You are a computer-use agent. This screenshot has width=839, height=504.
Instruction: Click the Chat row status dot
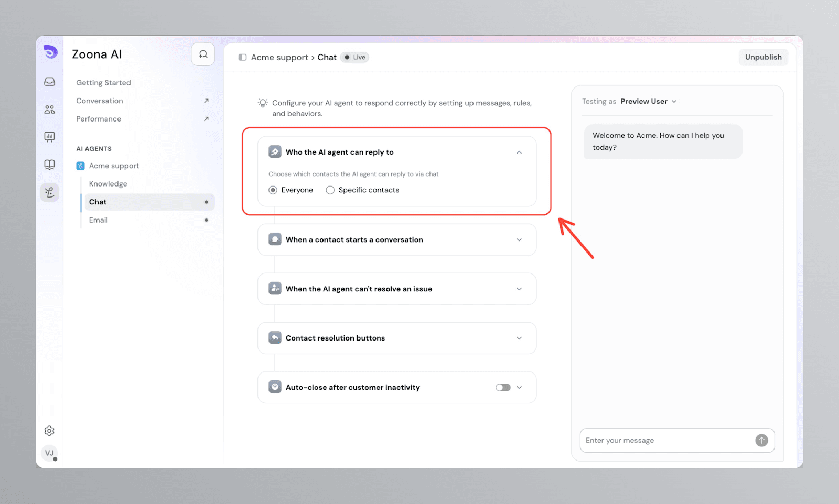(206, 202)
